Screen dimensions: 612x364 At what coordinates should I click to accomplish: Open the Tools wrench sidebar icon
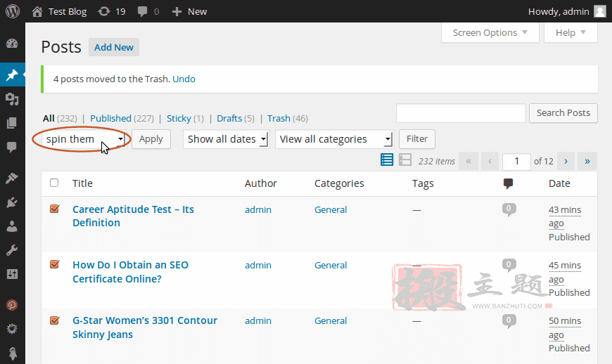12,250
